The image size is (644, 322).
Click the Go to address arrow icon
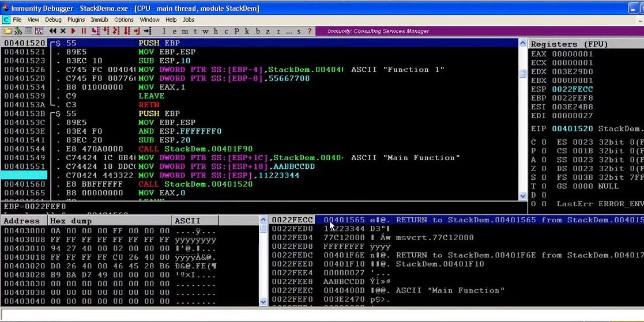[148, 31]
